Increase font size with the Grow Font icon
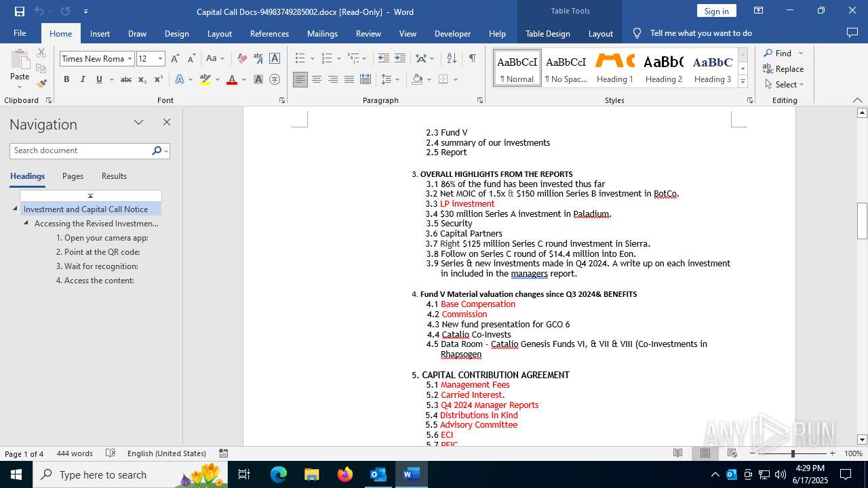Image resolution: width=868 pixels, height=488 pixels. point(175,59)
